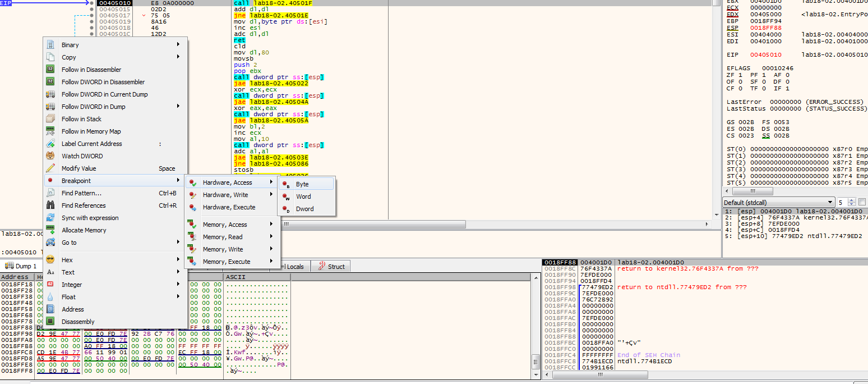Expand the Copy submenu
This screenshot has width=868, height=384.
tap(115, 57)
